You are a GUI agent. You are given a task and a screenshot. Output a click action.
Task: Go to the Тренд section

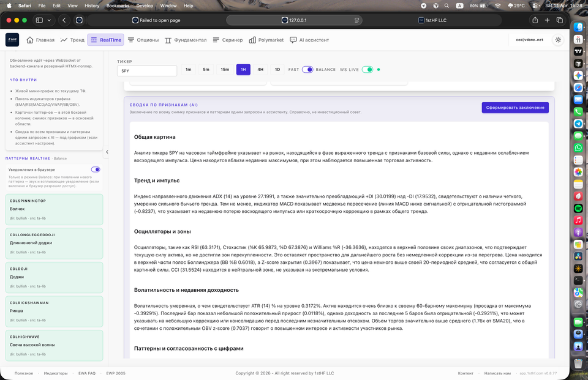pos(72,40)
